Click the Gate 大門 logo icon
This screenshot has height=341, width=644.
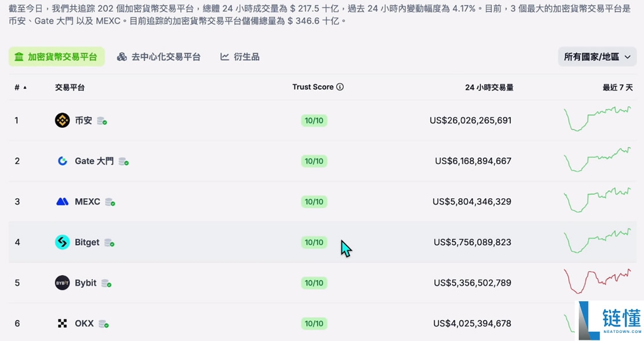pyautogui.click(x=62, y=161)
